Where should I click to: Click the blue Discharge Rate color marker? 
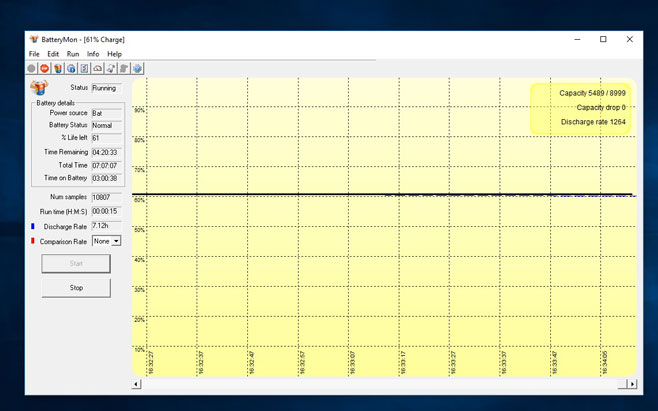pos(32,227)
